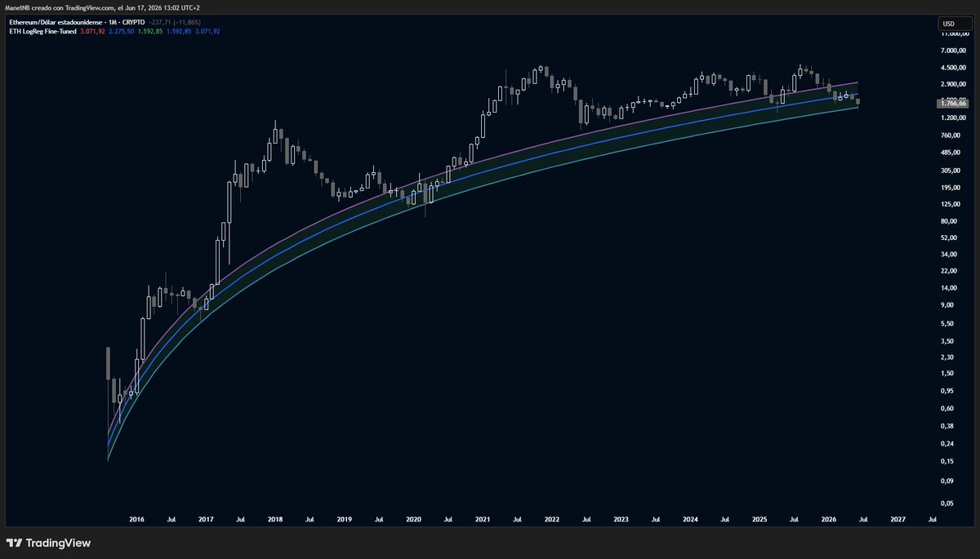Screen dimensions: 980x559
Task: Click the 0,60 price axis label
Action: click(948, 408)
